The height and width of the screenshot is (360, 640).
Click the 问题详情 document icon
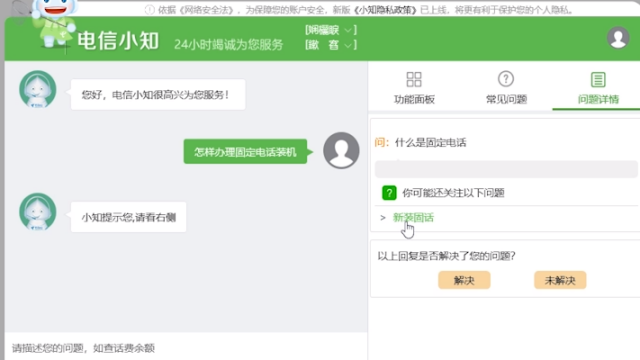point(598,80)
